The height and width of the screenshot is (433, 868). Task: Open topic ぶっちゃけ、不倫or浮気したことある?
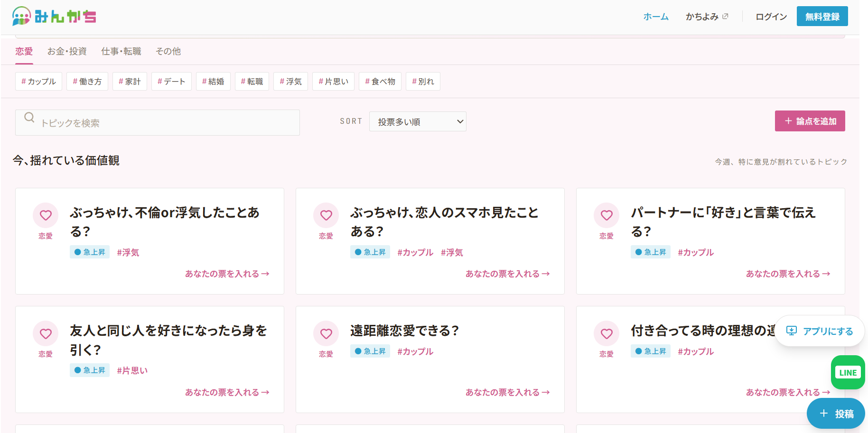[x=165, y=222]
